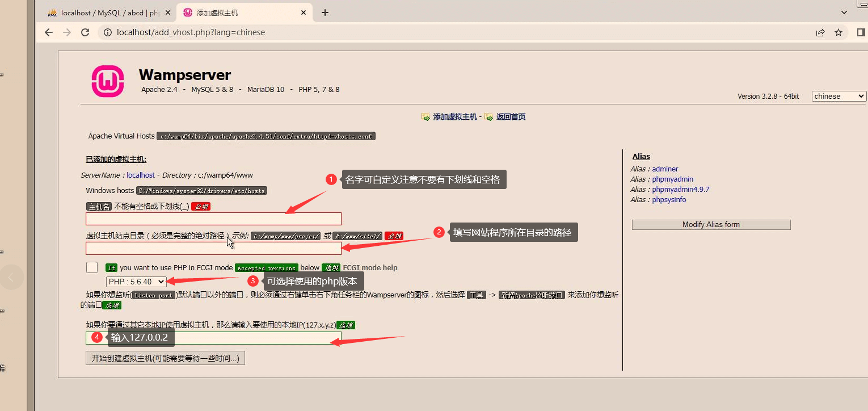Open the PHP : 5.6.40 version dropdown
The width and height of the screenshot is (868, 411).
pyautogui.click(x=136, y=282)
